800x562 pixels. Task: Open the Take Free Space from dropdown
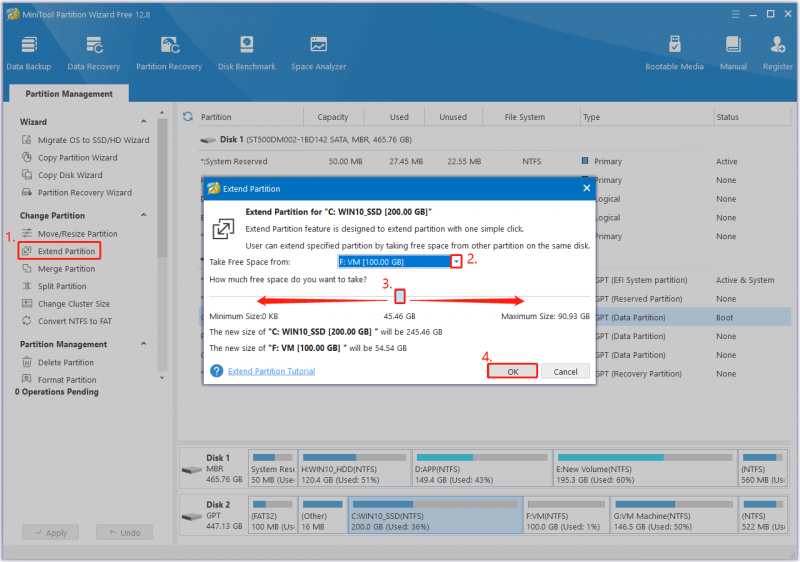(457, 262)
